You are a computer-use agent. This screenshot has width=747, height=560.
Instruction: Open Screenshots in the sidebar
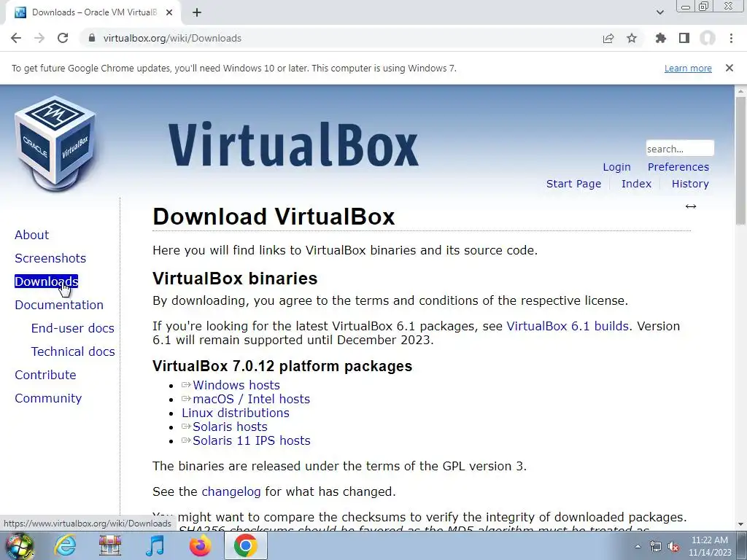pyautogui.click(x=50, y=258)
